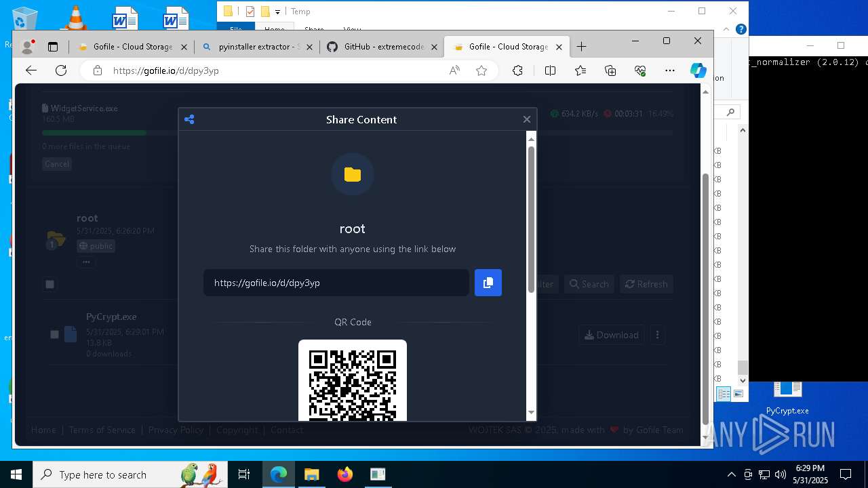Download the PyCrypt.exe file
Image resolution: width=868 pixels, height=488 pixels.
[612, 335]
